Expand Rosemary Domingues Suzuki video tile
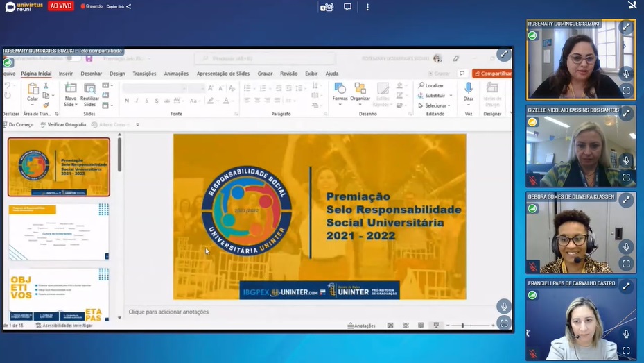644x363 pixels. click(627, 26)
